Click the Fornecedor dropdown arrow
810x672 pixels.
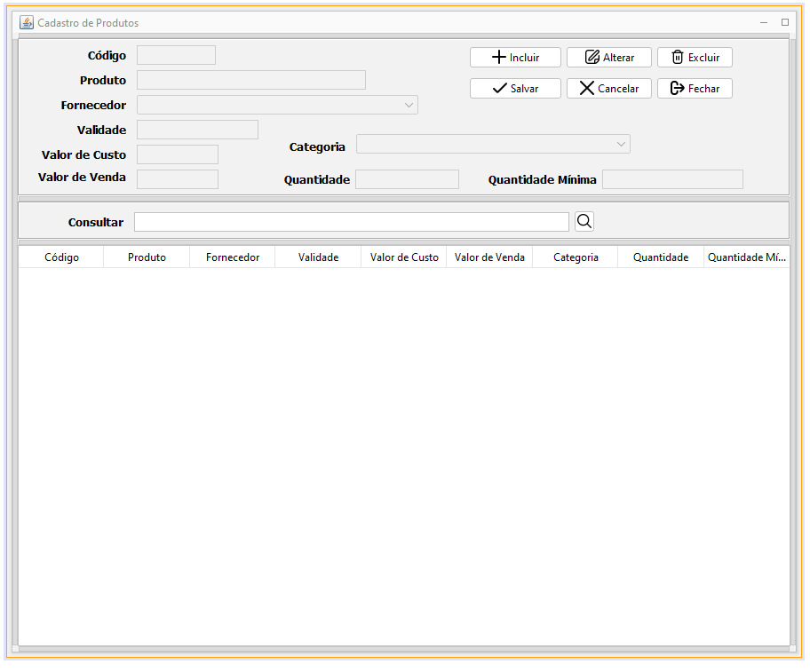point(409,105)
